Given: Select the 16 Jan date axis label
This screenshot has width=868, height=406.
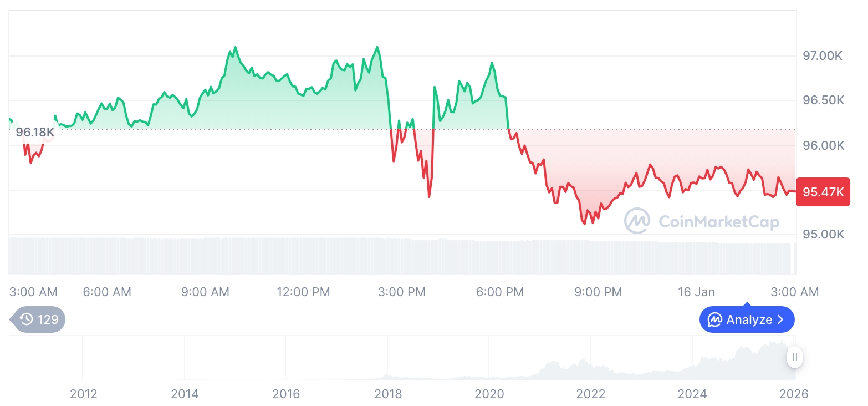Looking at the screenshot, I should (x=696, y=292).
